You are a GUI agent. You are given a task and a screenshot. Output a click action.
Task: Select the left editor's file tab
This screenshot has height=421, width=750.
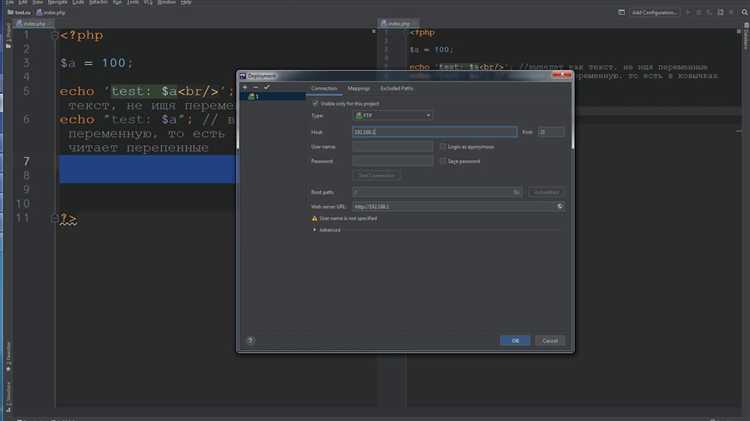pos(34,23)
